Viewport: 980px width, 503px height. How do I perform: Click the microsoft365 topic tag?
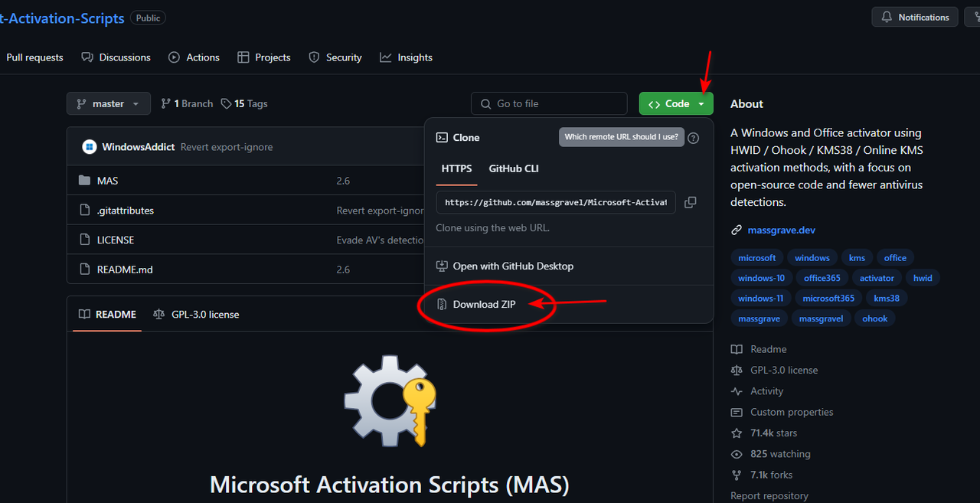pyautogui.click(x=828, y=299)
